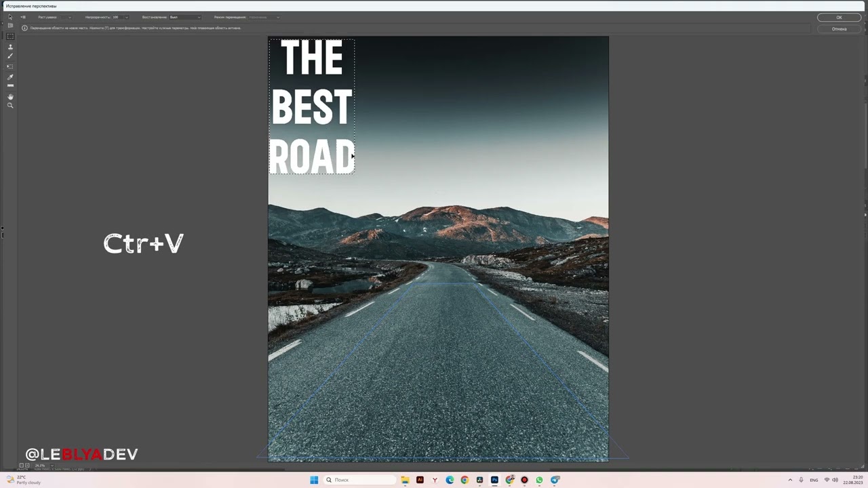This screenshot has height=488, width=868.
Task: Select the Measure ruler tool
Action: coord(10,86)
